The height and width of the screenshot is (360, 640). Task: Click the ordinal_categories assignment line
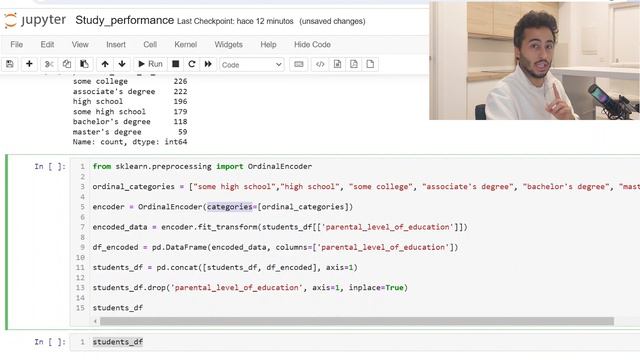click(366, 187)
